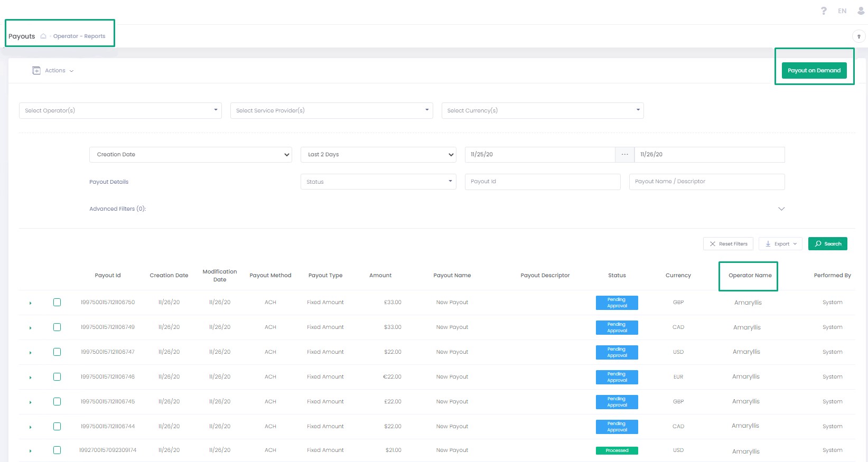The height and width of the screenshot is (462, 868).
Task: Click the Payout Id input field
Action: point(542,182)
